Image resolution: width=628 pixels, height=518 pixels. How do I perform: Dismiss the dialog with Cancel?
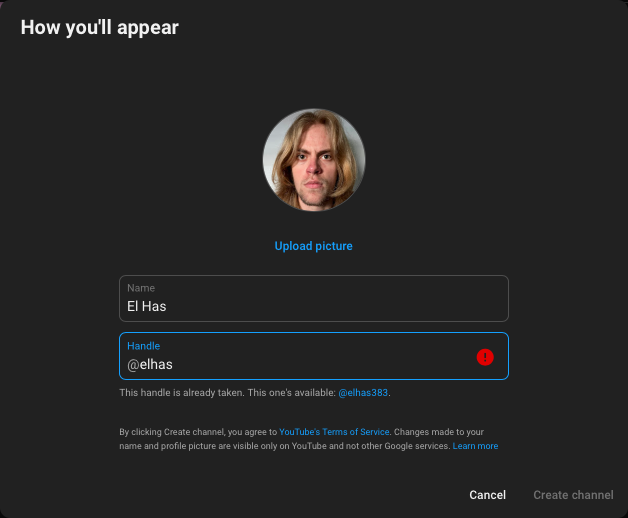click(x=487, y=495)
